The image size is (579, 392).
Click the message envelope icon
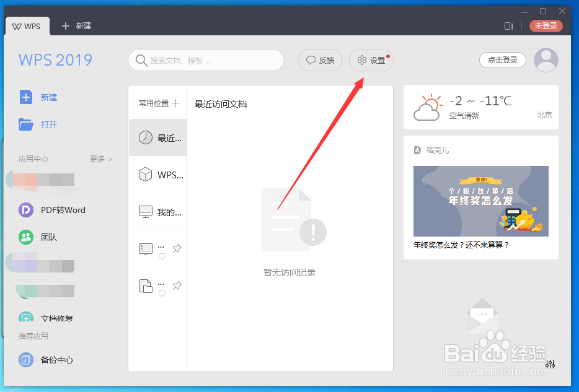pyautogui.click(x=482, y=316)
